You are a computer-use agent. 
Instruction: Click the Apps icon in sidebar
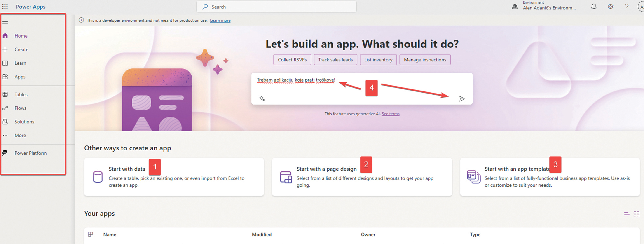tap(5, 77)
